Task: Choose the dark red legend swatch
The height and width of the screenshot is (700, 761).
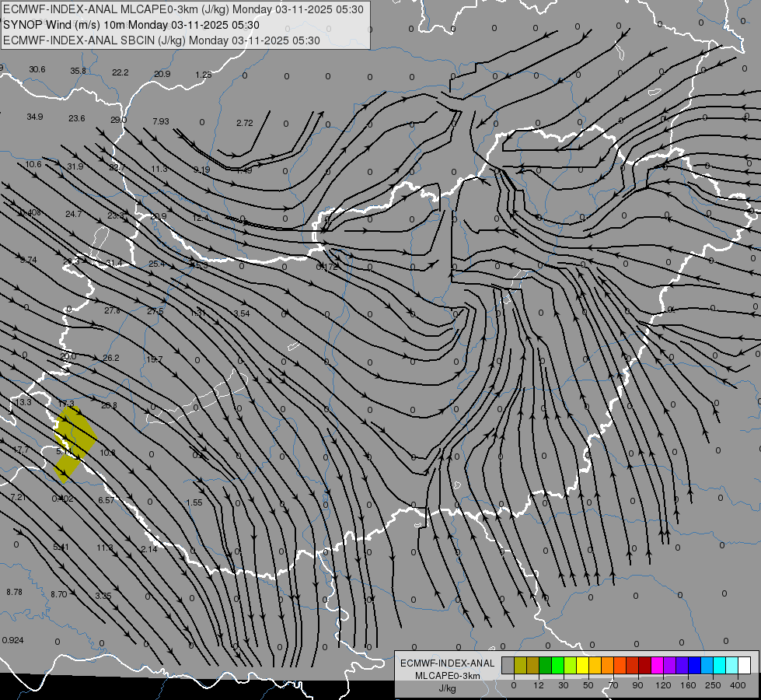Action: pos(644,665)
